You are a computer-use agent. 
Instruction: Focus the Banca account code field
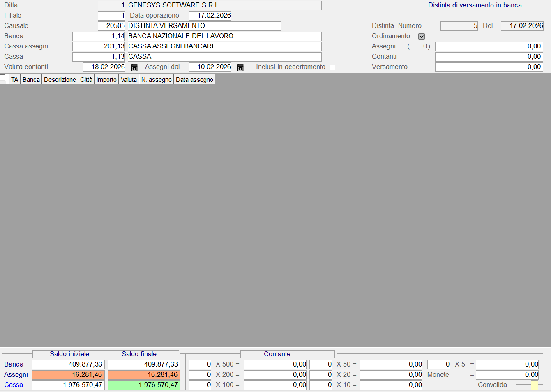[x=99, y=36]
